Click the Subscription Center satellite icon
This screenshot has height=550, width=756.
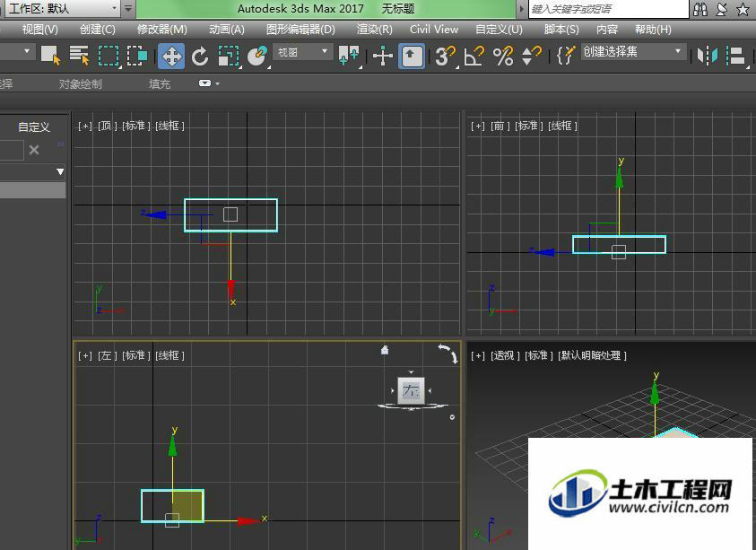[722, 9]
